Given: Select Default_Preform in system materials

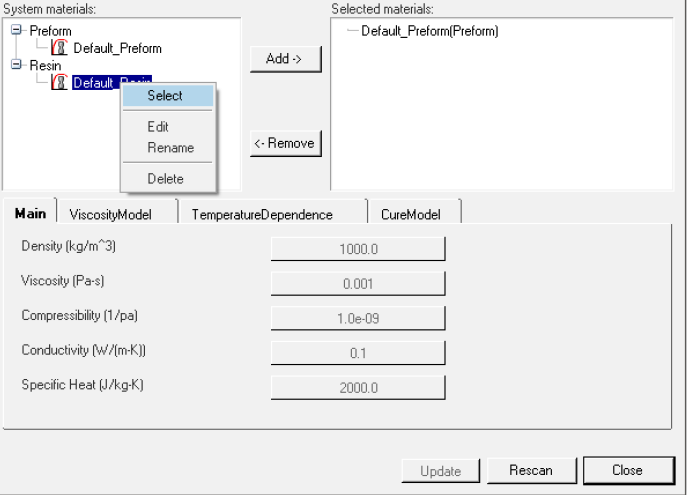Looking at the screenshot, I should click(116, 48).
